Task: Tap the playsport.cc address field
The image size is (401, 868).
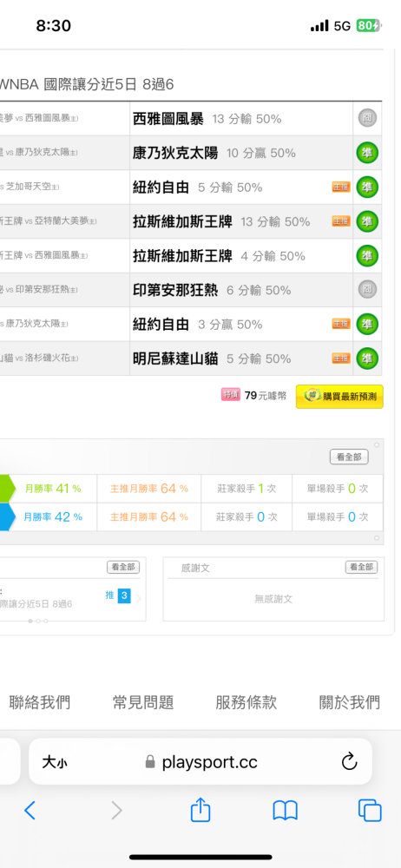Action: click(x=200, y=762)
